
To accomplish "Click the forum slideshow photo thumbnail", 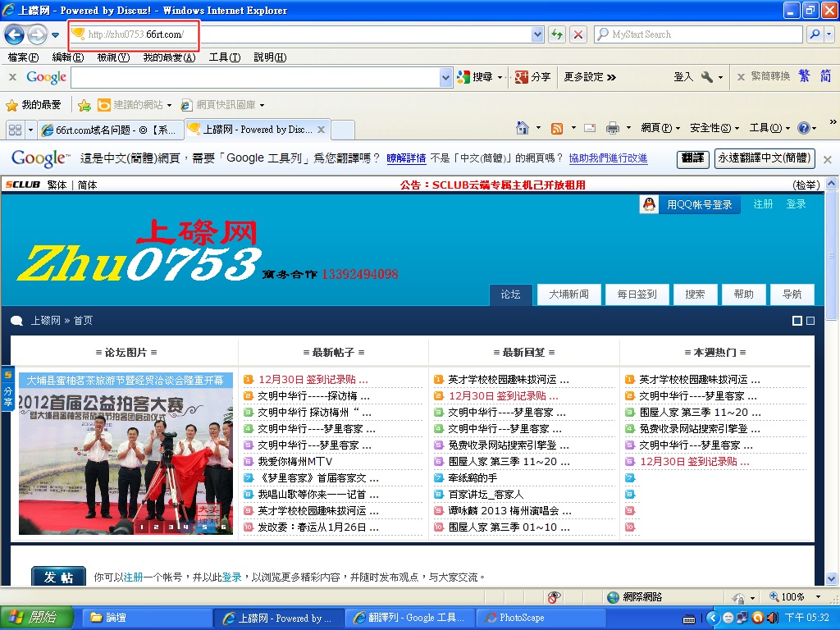I will (x=126, y=454).
